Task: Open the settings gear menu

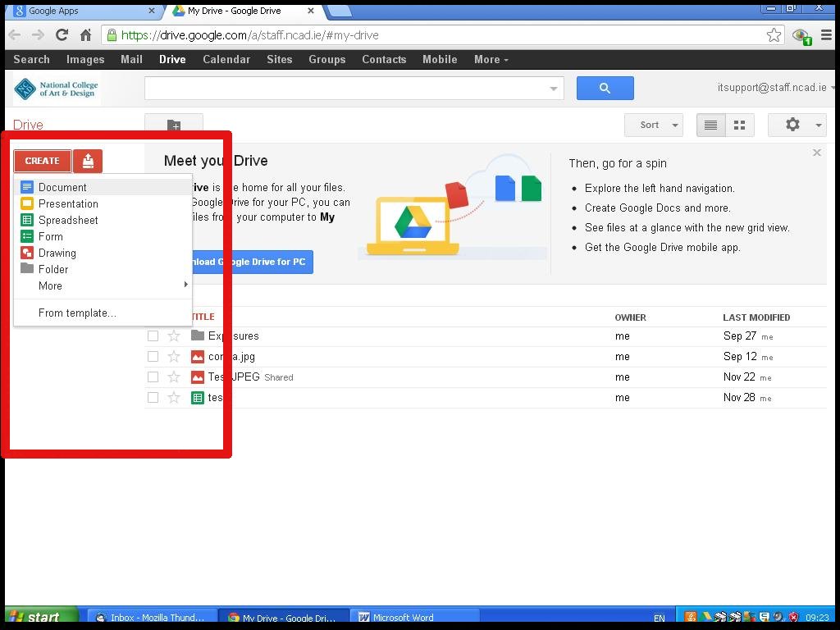Action: [x=797, y=125]
